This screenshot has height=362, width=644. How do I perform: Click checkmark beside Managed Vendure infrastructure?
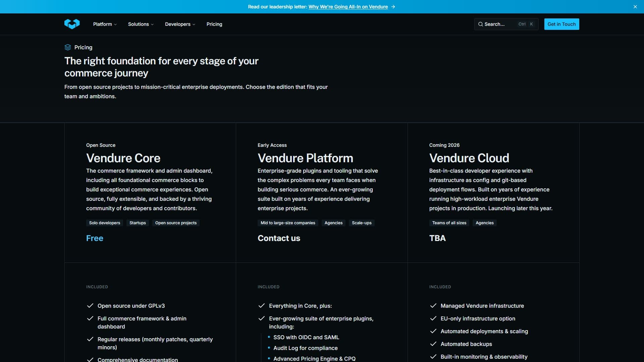coord(433,306)
